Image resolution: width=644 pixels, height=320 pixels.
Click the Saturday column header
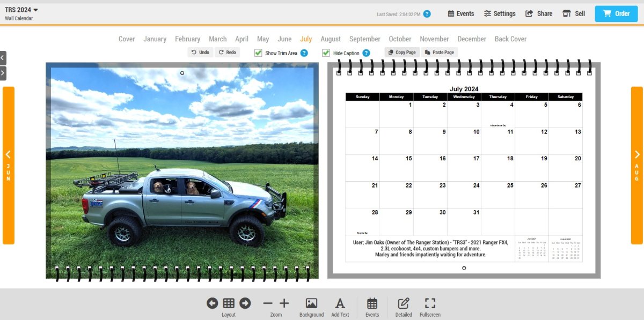click(x=566, y=97)
